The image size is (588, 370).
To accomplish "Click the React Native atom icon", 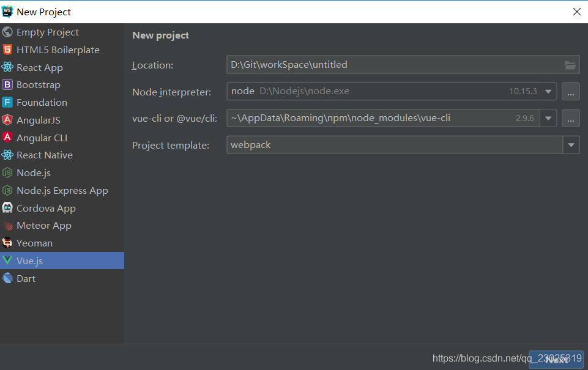I will click(x=7, y=155).
